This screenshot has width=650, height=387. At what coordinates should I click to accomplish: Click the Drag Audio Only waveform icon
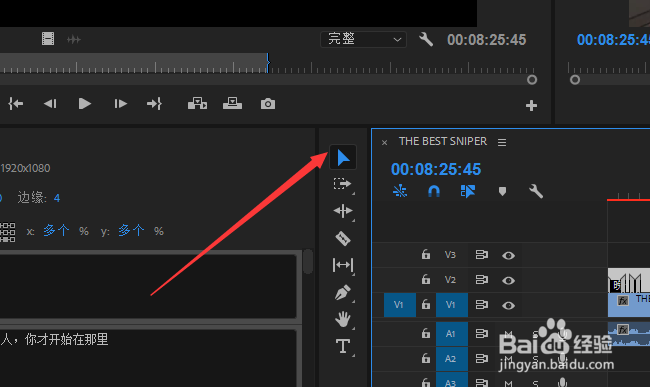[x=74, y=40]
